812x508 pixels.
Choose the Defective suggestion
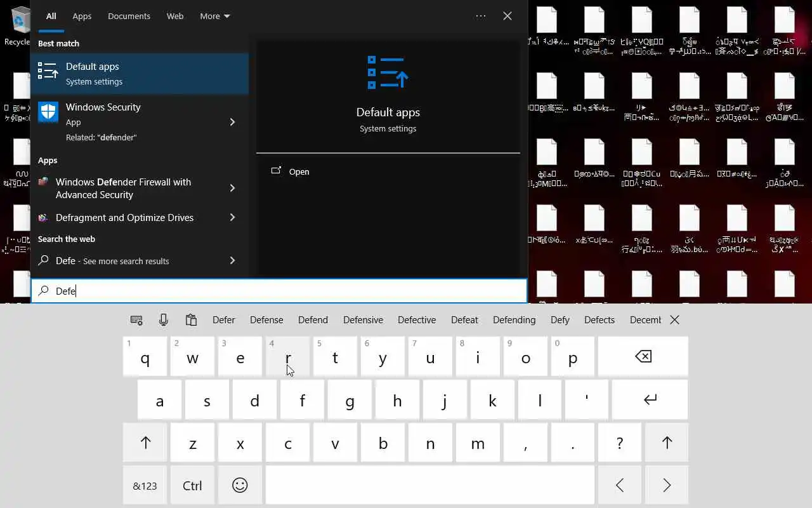pos(417,320)
